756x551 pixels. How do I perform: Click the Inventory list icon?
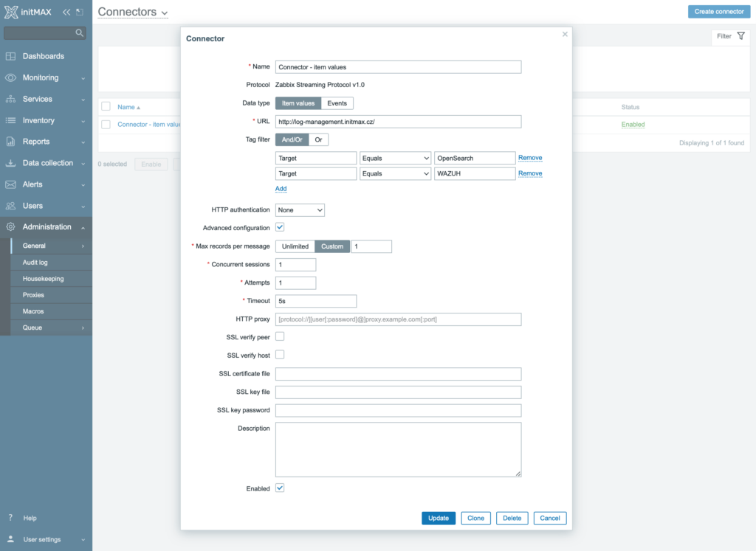pyautogui.click(x=10, y=120)
